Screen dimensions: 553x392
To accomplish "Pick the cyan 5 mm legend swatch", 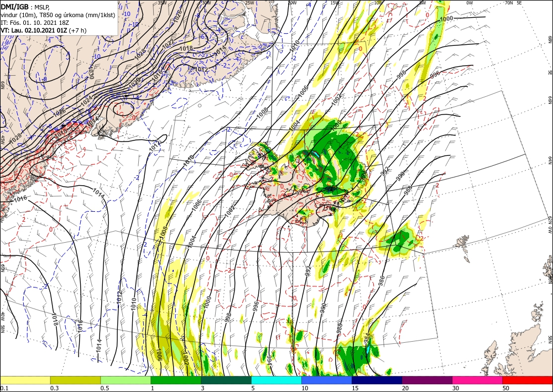I will 276,380.
